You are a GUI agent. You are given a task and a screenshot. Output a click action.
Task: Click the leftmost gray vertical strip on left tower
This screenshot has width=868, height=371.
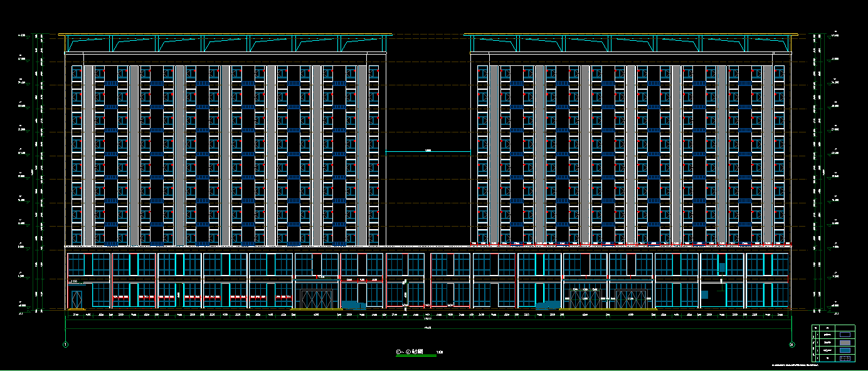tap(88, 155)
